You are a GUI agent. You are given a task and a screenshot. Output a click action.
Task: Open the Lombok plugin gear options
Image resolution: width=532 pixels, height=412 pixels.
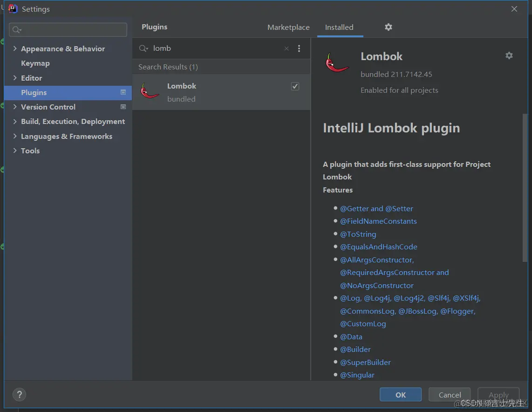coord(509,55)
